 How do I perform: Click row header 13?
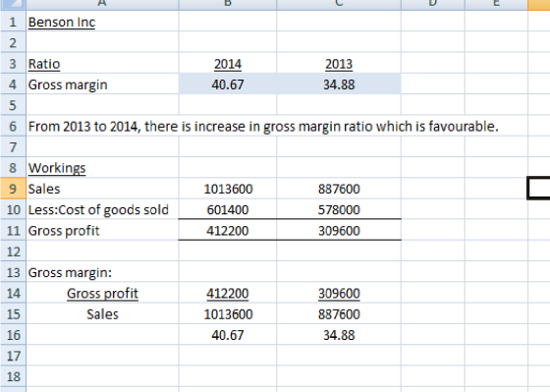pos(13,272)
